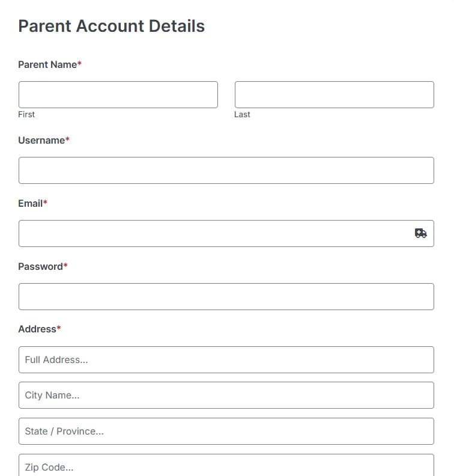Click the Zip Code input
The height and width of the screenshot is (476, 454).
(226, 465)
